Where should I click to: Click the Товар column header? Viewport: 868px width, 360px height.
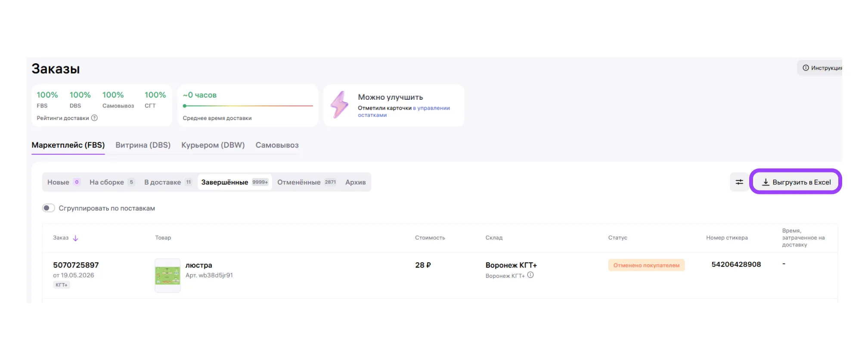(163, 237)
